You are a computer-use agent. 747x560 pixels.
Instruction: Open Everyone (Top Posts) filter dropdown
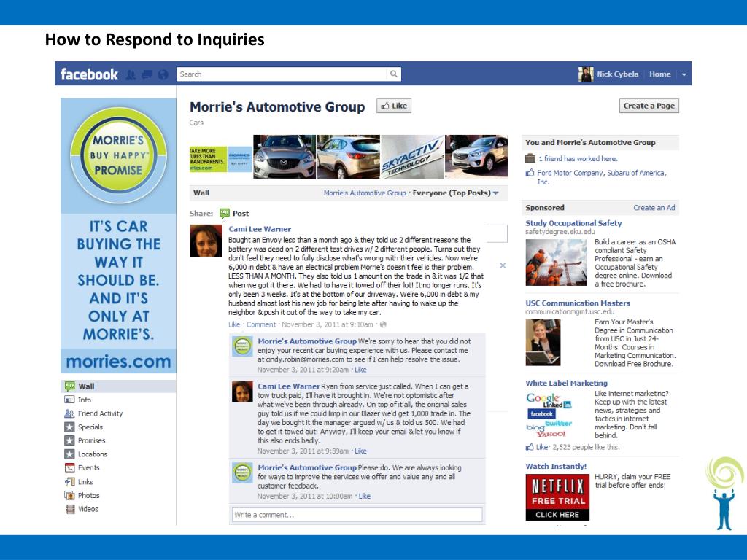click(455, 192)
